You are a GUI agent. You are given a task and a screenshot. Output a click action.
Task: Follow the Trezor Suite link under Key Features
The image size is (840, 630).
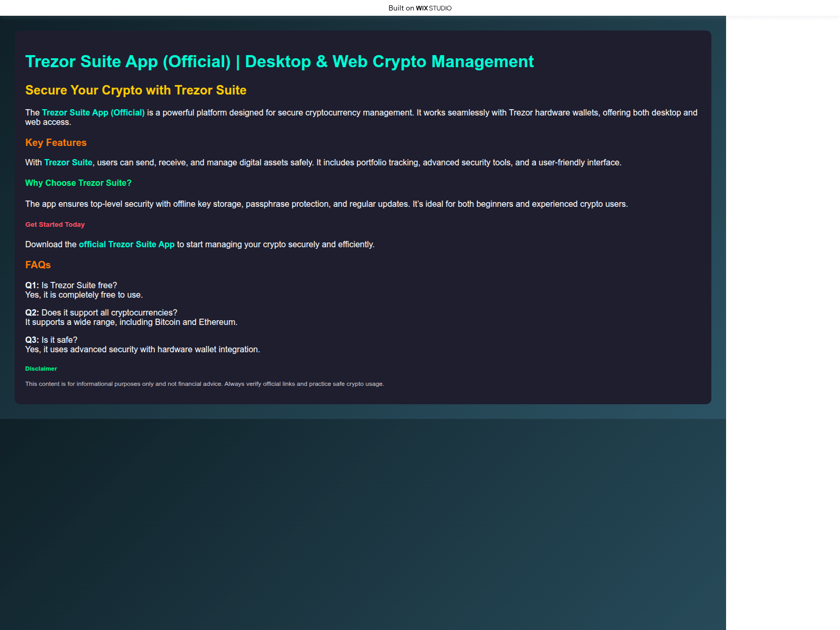tap(68, 163)
